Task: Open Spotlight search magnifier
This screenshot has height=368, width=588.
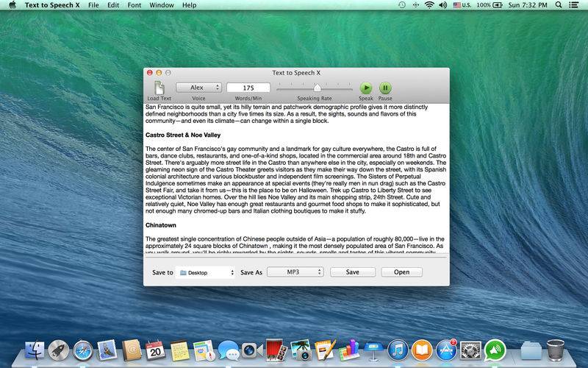Action: 559,5
